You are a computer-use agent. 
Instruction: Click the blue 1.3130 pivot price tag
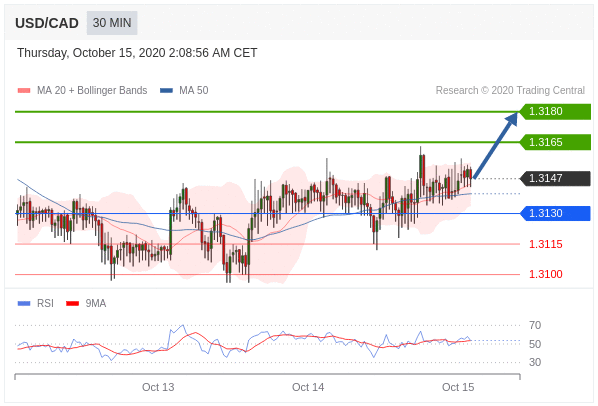[555, 213]
